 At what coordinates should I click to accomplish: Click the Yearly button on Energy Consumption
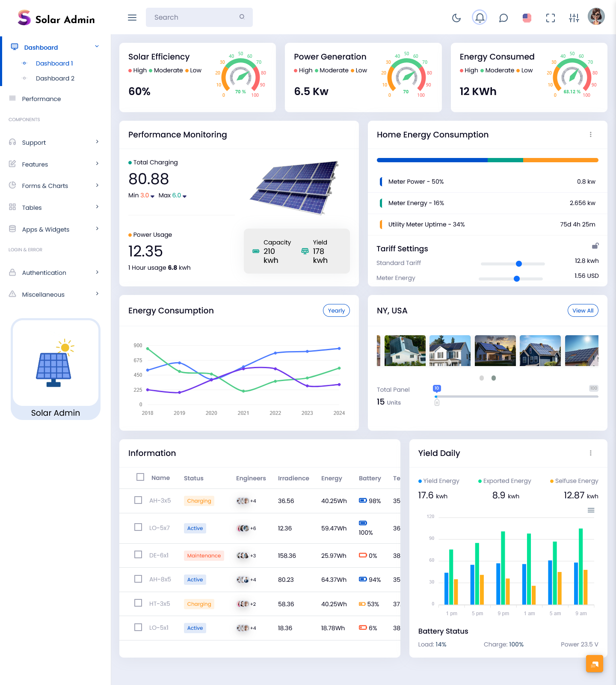coord(336,310)
